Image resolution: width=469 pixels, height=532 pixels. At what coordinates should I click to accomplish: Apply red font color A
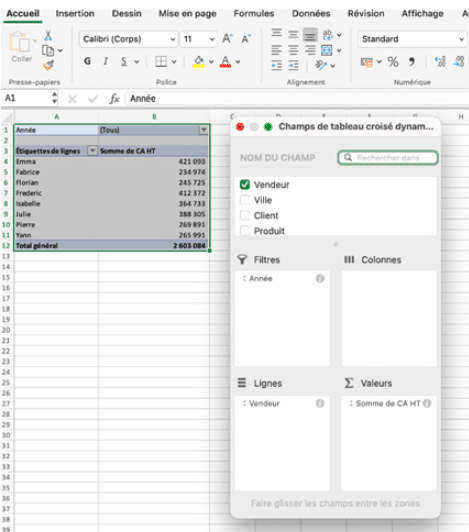[225, 61]
